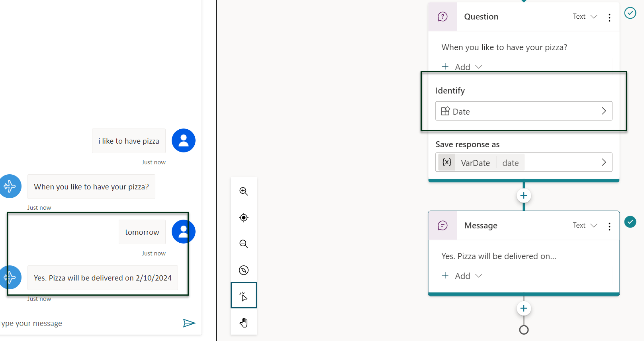
Task: Add a node below the Message node
Action: [x=524, y=308]
